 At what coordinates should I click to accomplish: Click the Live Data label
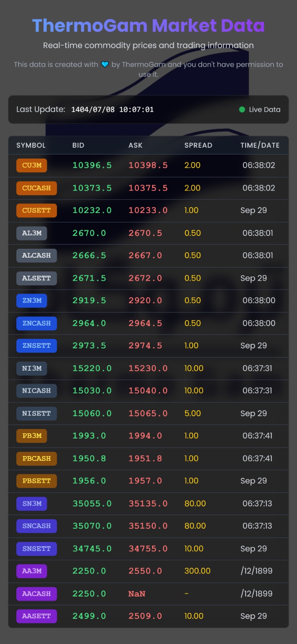point(264,109)
